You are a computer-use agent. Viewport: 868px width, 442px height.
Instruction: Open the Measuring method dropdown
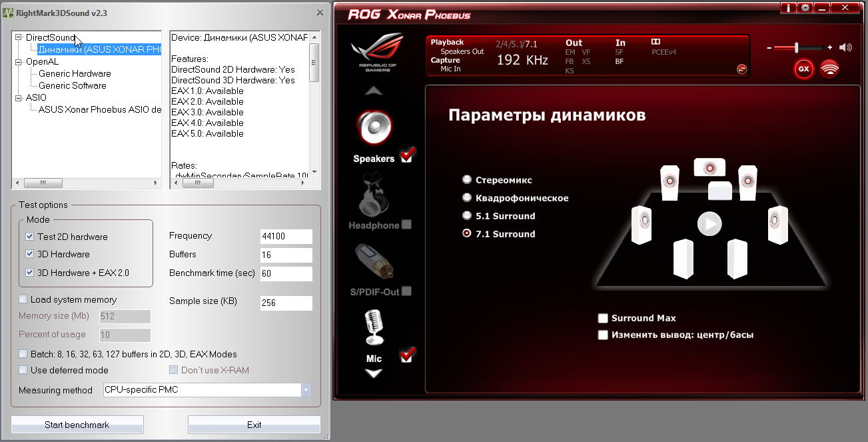click(x=306, y=390)
